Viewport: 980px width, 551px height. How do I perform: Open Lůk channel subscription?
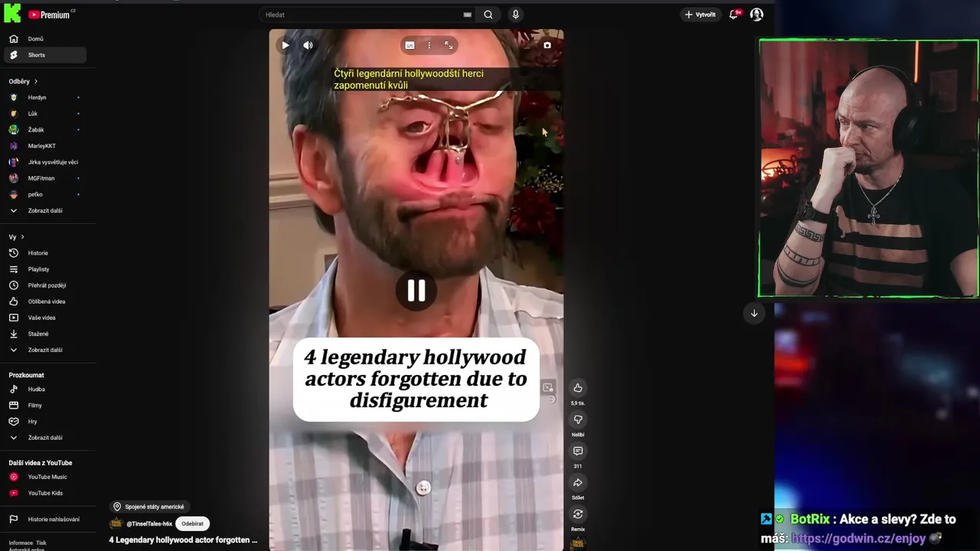coord(44,113)
